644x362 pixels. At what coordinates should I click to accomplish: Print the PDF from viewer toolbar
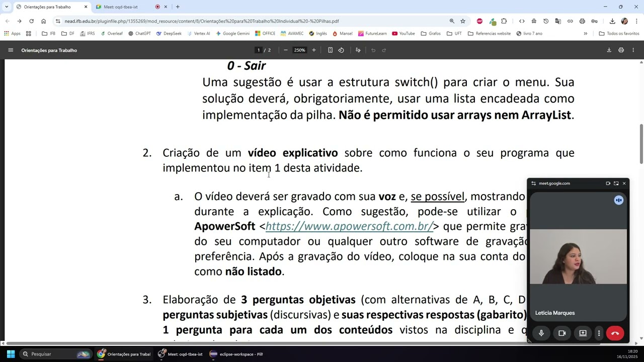point(621,50)
